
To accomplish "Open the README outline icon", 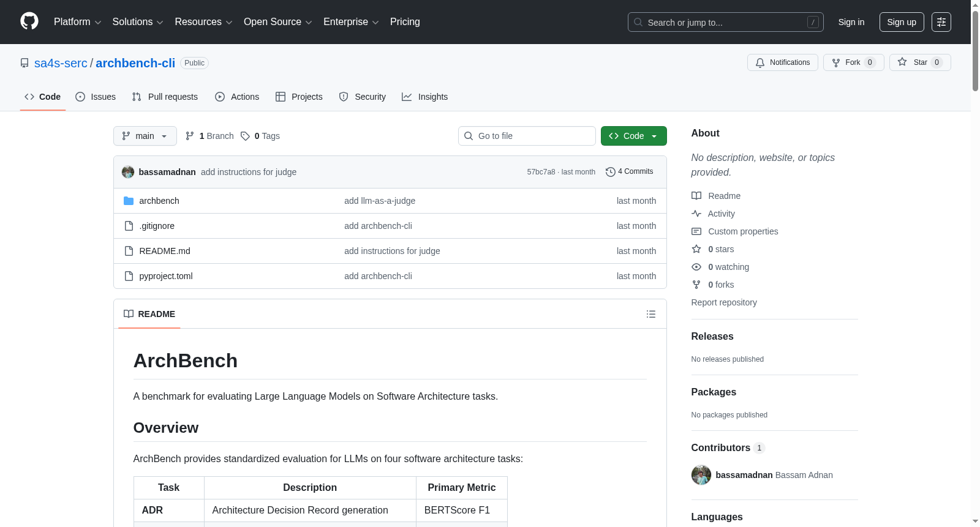I will pyautogui.click(x=651, y=314).
